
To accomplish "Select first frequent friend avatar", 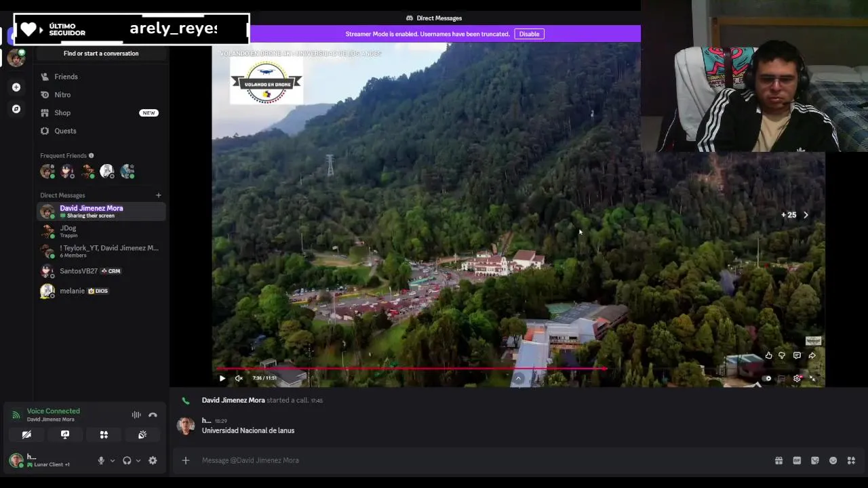I will 47,171.
